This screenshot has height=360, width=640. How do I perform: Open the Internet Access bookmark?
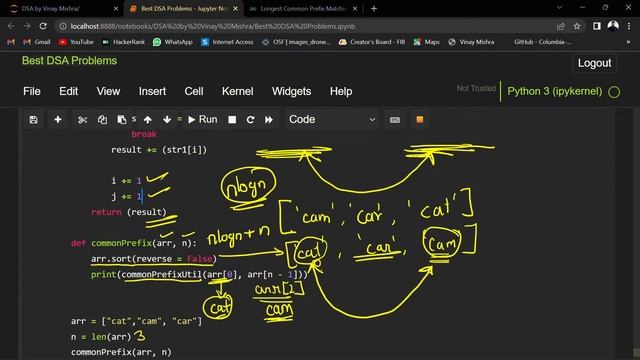(x=227, y=42)
